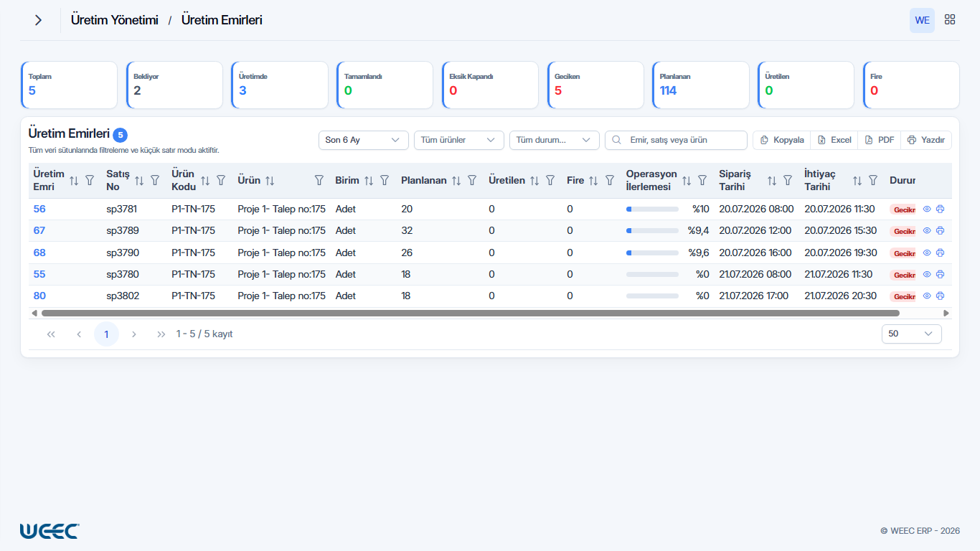Open the Tüm ürünler product filter dropdown

(458, 140)
